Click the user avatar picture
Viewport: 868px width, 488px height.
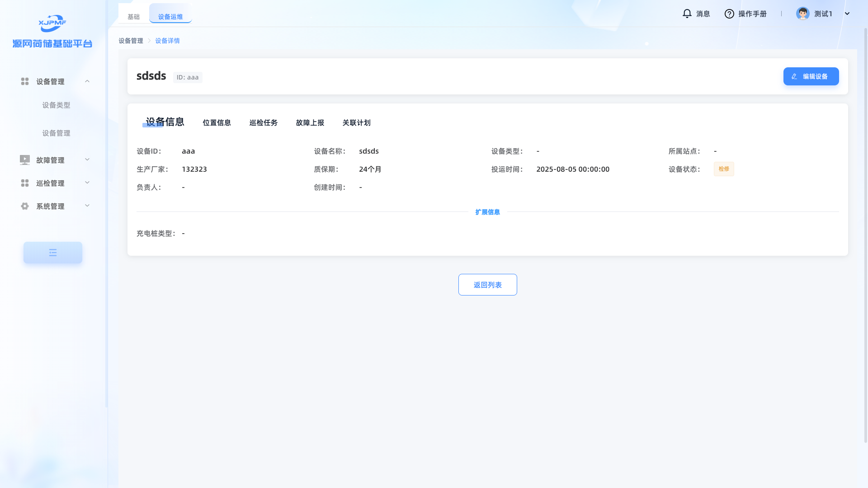[x=802, y=14]
